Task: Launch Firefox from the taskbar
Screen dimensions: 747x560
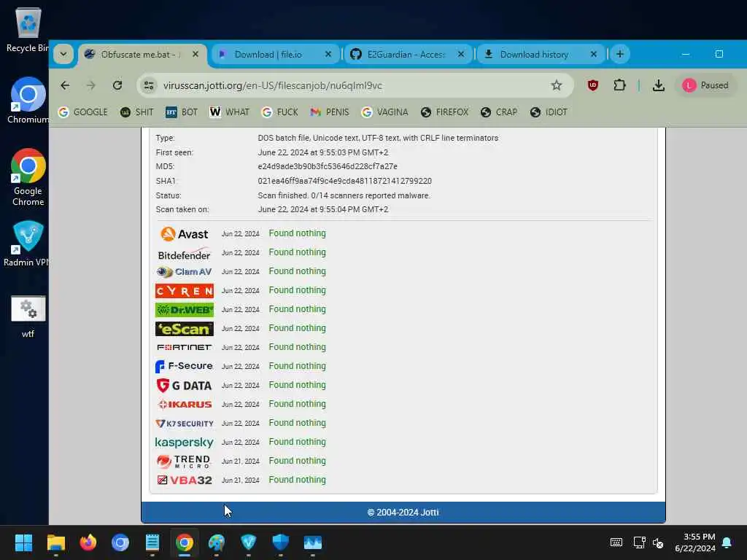Action: [88, 542]
